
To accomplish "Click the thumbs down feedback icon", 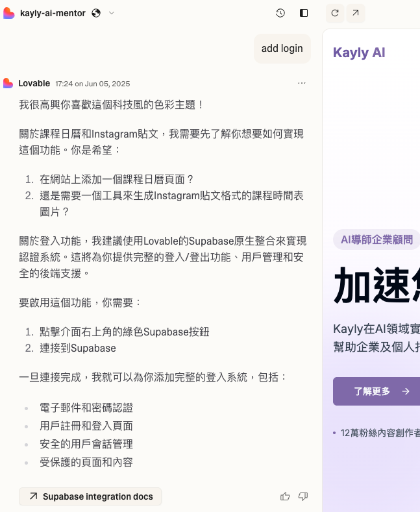I will click(x=303, y=496).
